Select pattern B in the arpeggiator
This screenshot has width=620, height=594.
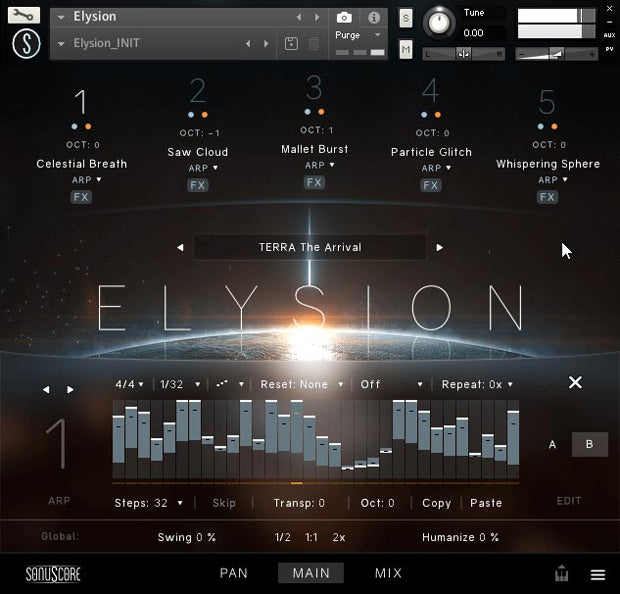tap(589, 444)
